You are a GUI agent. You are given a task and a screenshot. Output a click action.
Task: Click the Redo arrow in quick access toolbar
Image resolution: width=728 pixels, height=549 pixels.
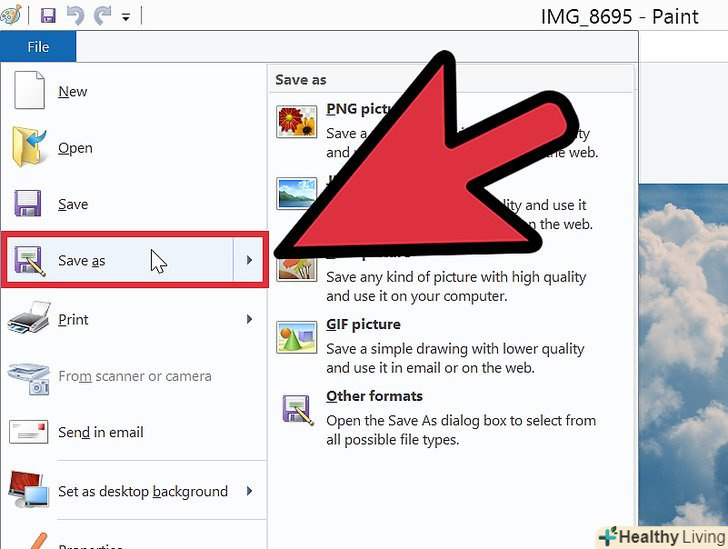(102, 16)
